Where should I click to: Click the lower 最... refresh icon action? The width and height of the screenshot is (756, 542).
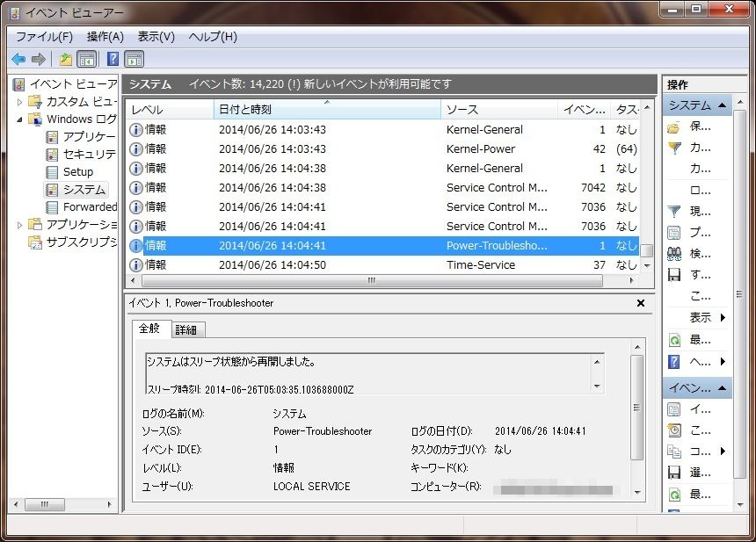click(674, 495)
